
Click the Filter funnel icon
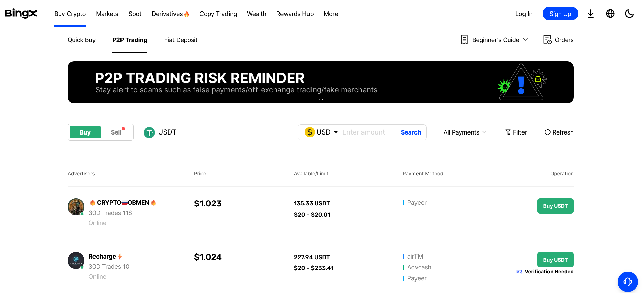click(508, 132)
